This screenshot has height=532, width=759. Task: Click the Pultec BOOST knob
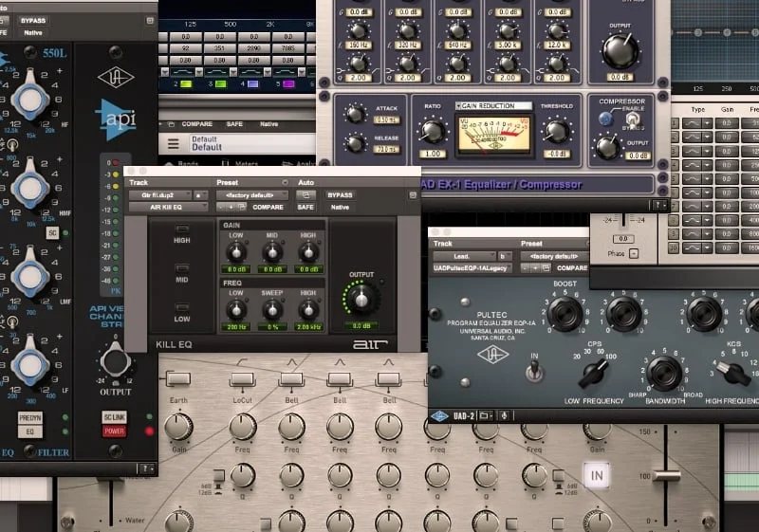click(x=565, y=313)
